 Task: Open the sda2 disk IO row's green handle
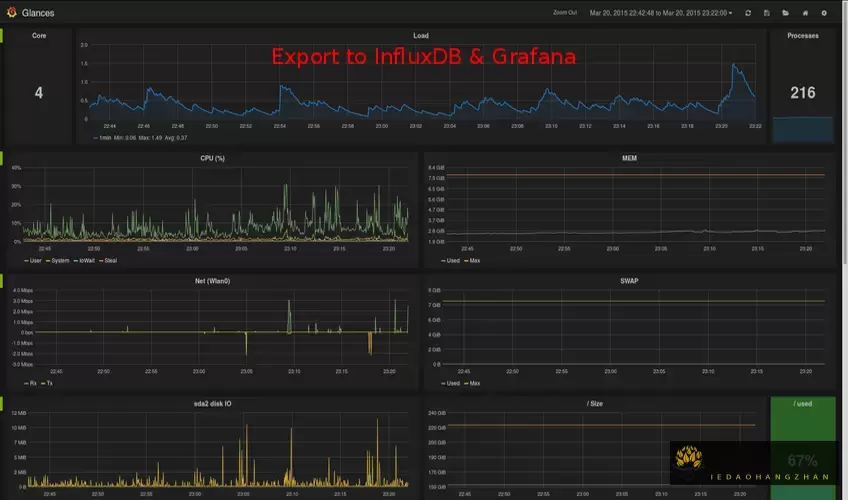pyautogui.click(x=1, y=404)
